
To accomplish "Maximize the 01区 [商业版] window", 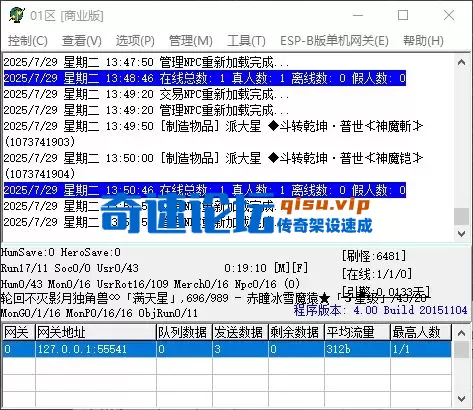I will [x=403, y=15].
